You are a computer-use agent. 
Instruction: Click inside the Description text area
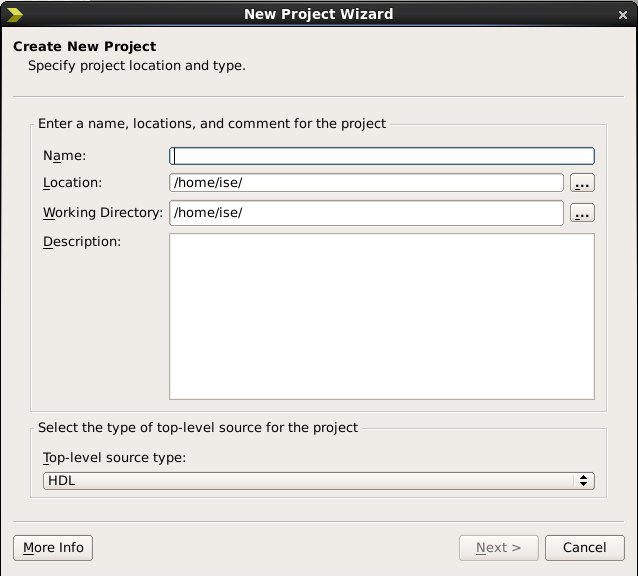click(382, 316)
